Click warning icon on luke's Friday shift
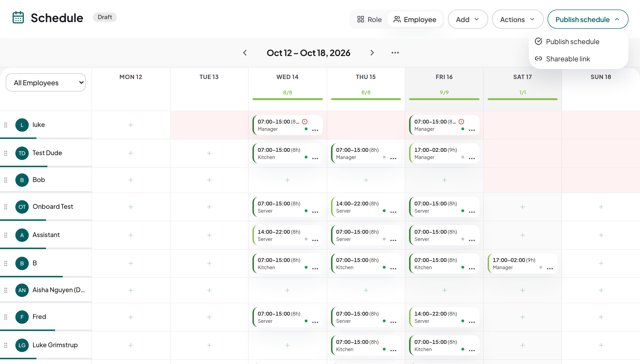This screenshot has height=364, width=640. [461, 122]
